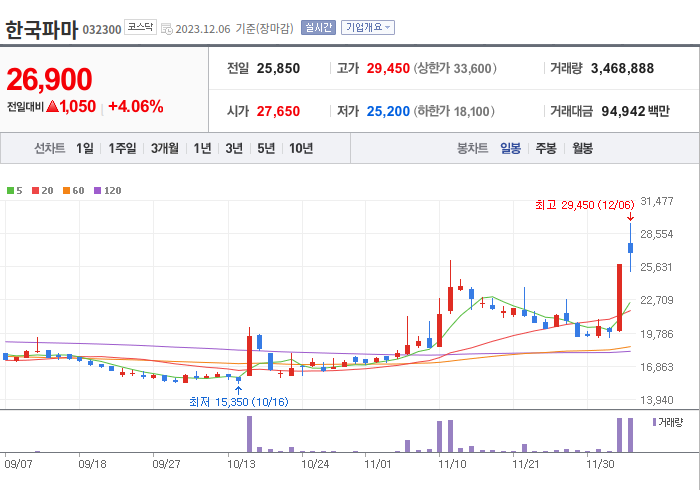Screen dimensions: 700x490
Task: Select the 1주일 line chart tab
Action: [122, 148]
